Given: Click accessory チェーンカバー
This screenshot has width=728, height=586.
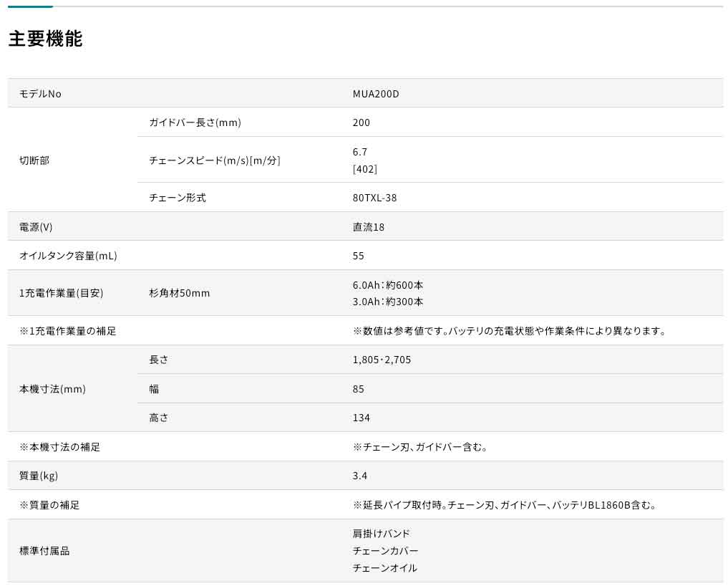Looking at the screenshot, I should point(385,551).
